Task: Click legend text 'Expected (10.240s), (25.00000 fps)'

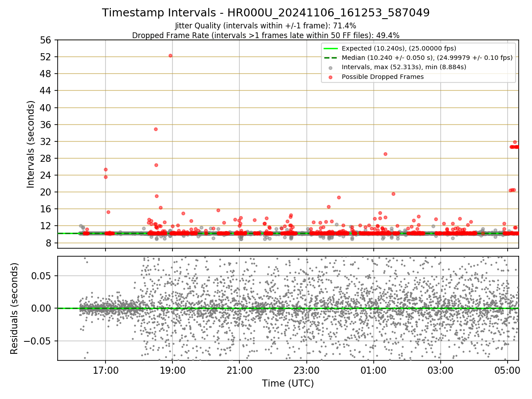Action: pos(399,48)
